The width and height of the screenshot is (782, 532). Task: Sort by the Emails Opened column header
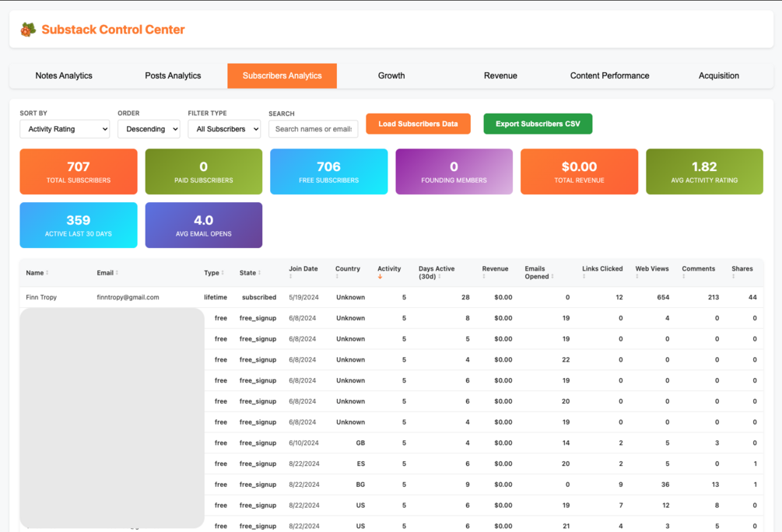538,272
